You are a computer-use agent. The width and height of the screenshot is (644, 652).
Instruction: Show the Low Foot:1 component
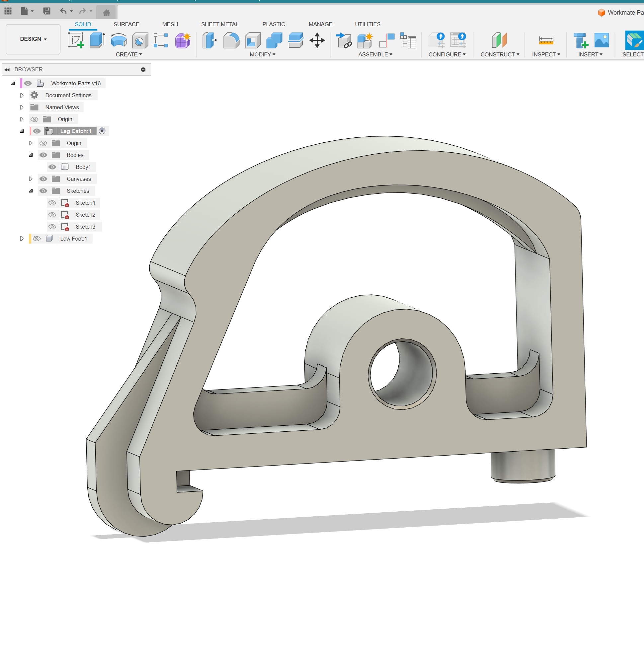pos(37,239)
